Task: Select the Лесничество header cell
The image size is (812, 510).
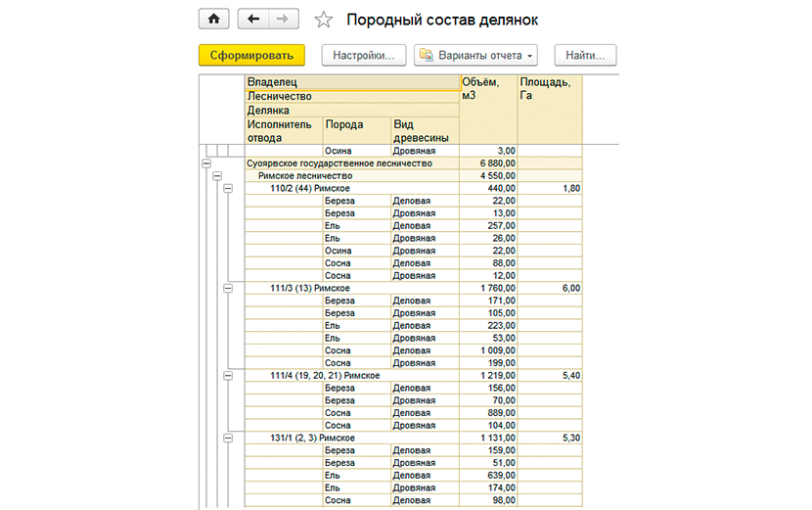Action: [352, 96]
